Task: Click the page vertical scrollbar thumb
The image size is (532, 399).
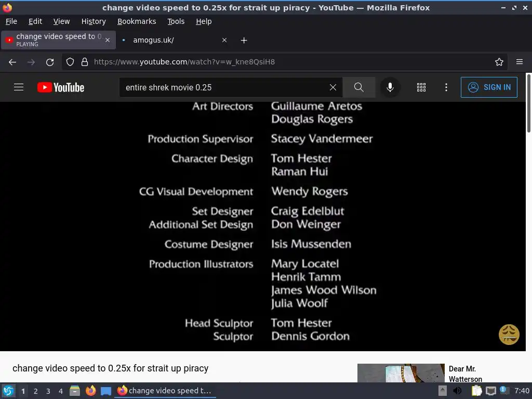Action: point(528,103)
